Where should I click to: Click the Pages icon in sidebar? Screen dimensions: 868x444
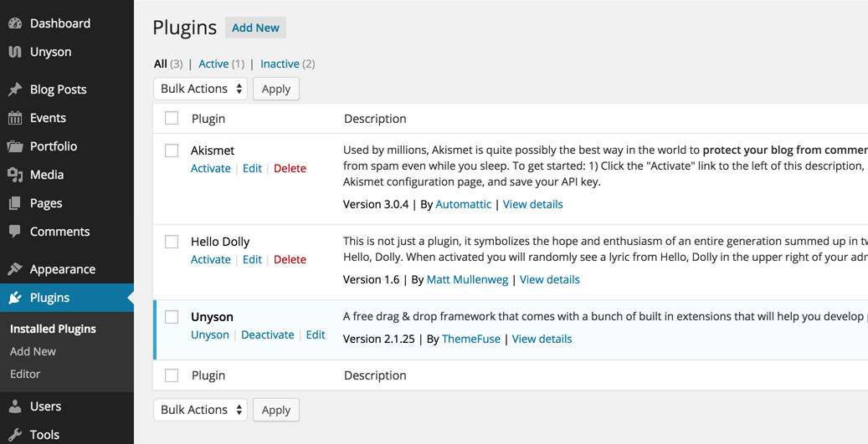(15, 203)
